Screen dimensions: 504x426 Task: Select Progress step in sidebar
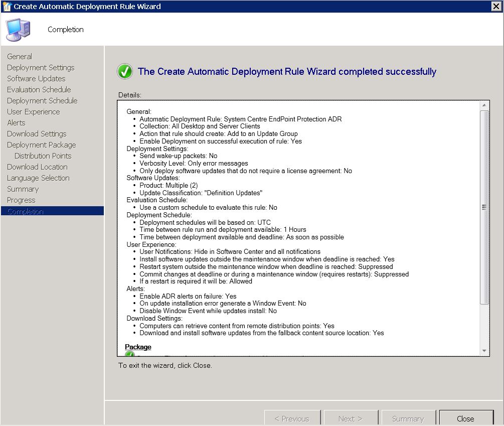tap(22, 200)
